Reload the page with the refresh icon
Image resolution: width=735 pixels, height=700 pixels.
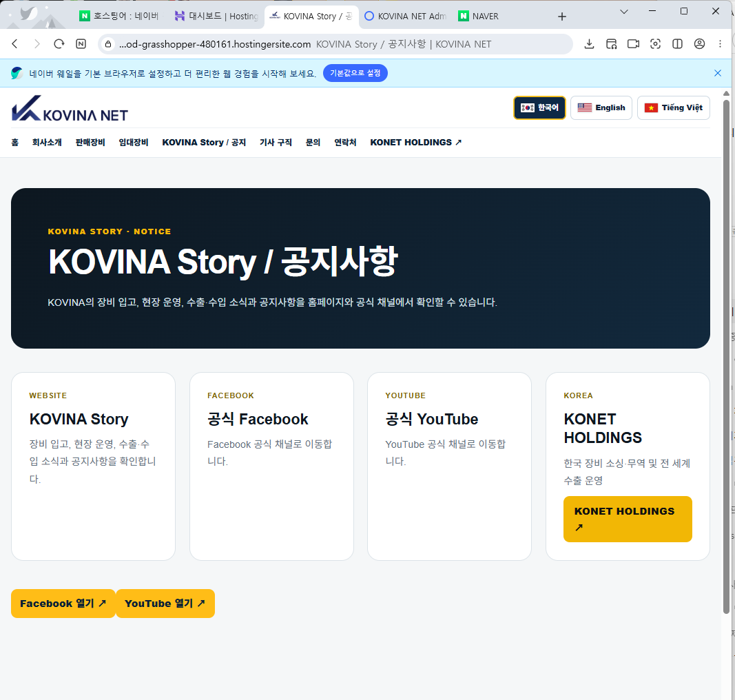coord(59,44)
